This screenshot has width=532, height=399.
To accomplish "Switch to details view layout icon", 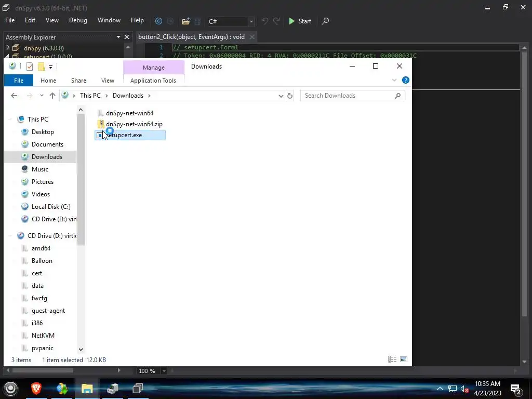I will 392,360.
